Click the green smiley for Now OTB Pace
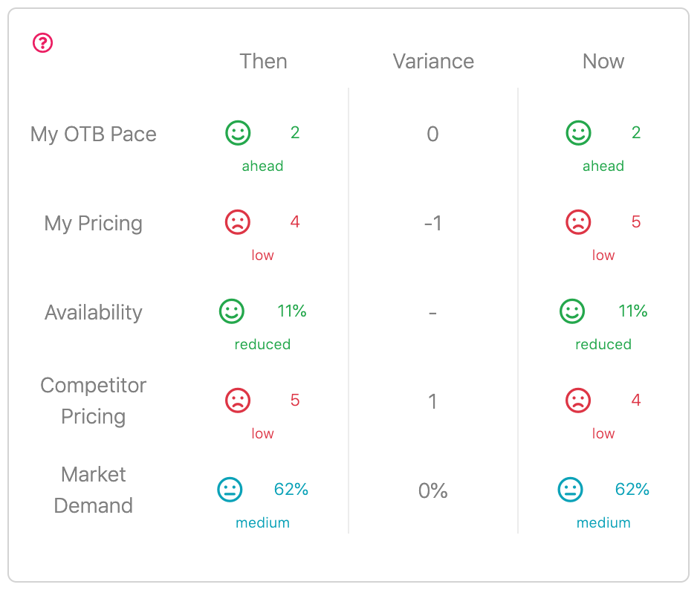700x593 pixels. coord(579,133)
